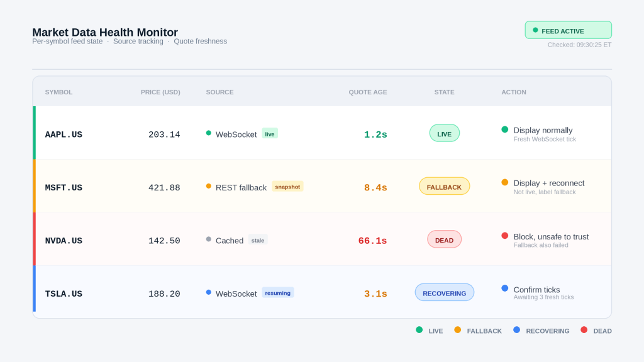
Task: Click green LIVE legend dot
Action: (x=419, y=330)
